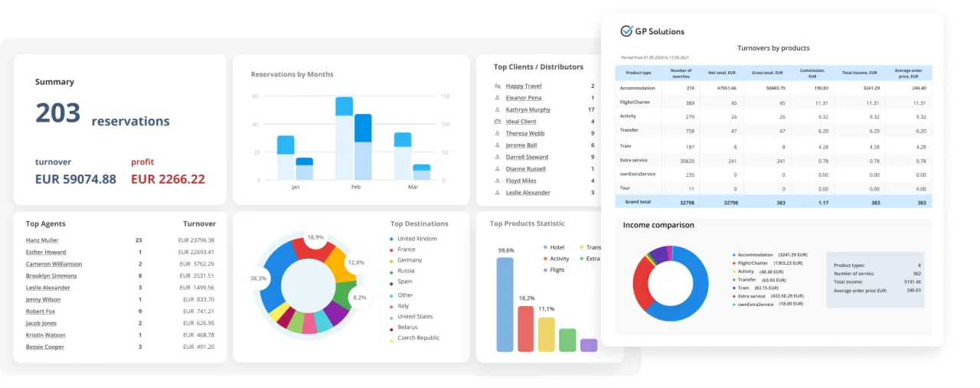Toggle the Hotel legend marker
Screen dimensions: 980x388
545,247
